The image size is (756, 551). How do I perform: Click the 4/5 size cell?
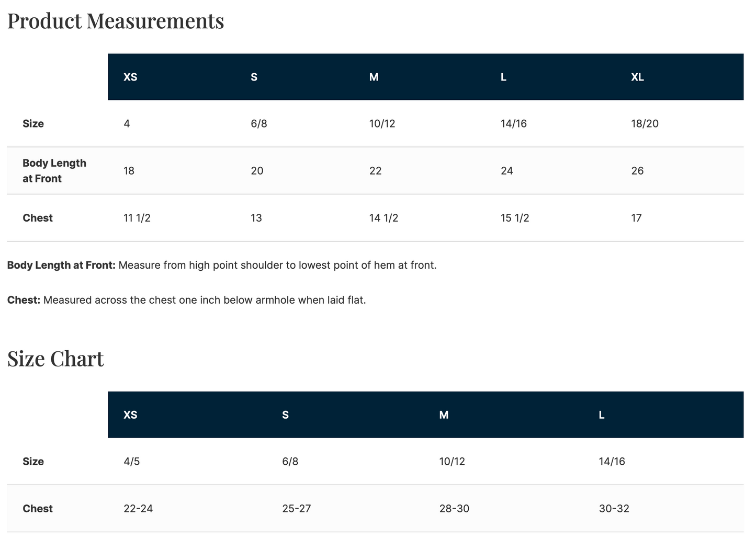pos(132,462)
